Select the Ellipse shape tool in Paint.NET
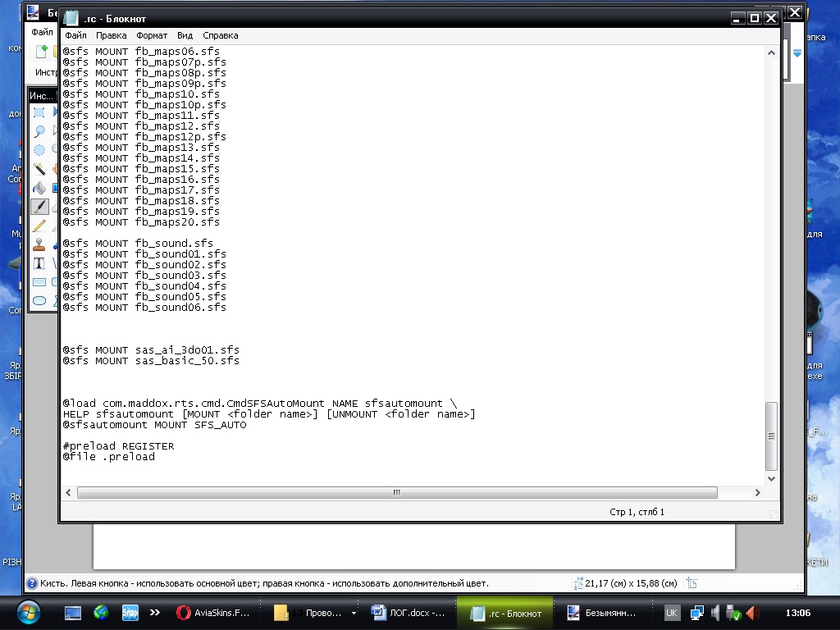 (39, 300)
